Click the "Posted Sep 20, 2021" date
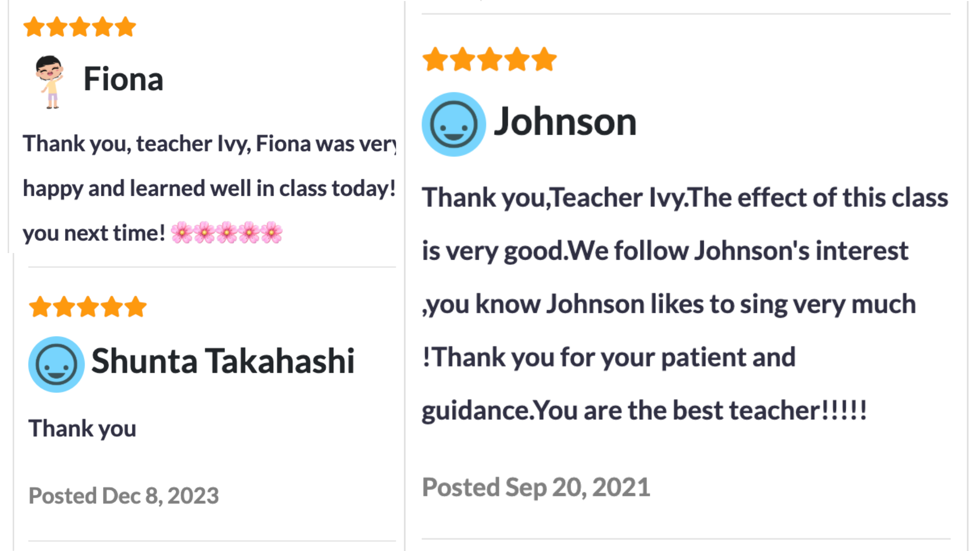 pyautogui.click(x=536, y=487)
